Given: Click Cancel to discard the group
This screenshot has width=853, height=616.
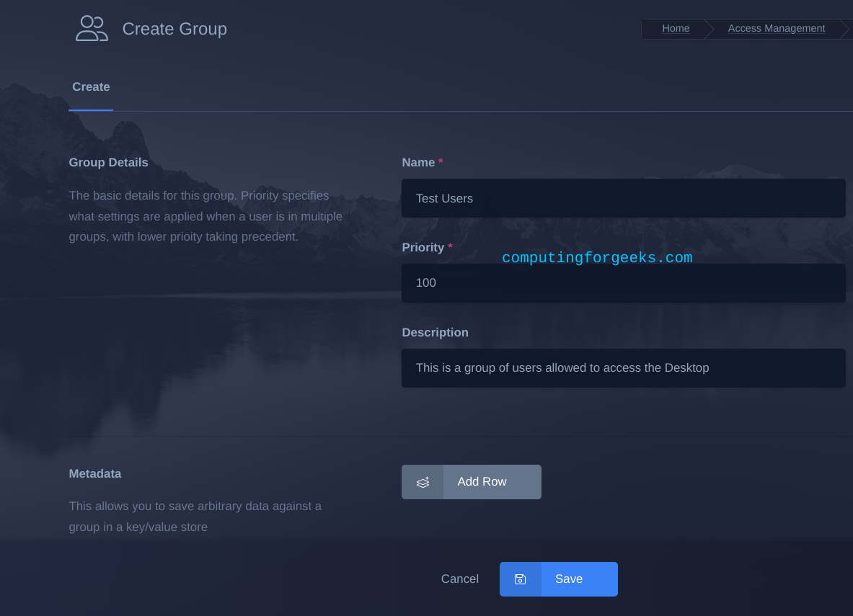Looking at the screenshot, I should 459,579.
